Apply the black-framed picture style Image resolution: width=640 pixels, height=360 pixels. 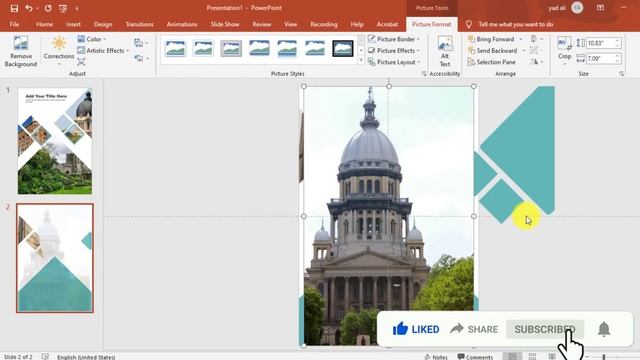pyautogui.click(x=342, y=49)
